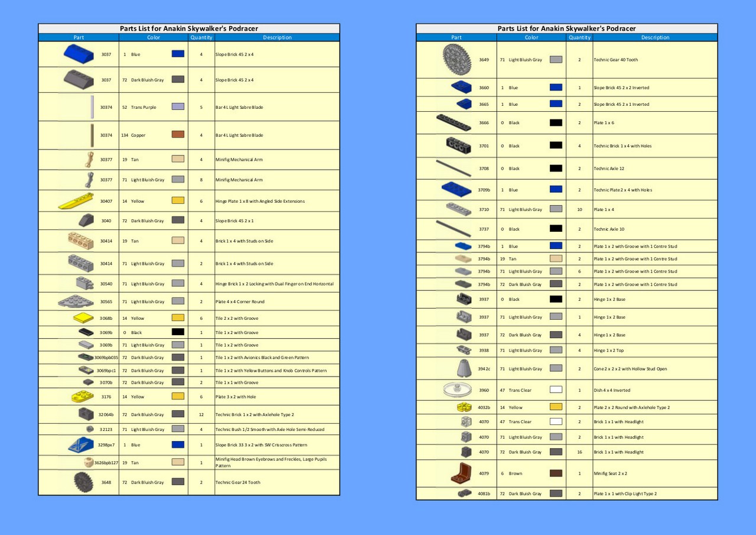Select the 3626bpb127 minifig head image

pyautogui.click(x=89, y=462)
